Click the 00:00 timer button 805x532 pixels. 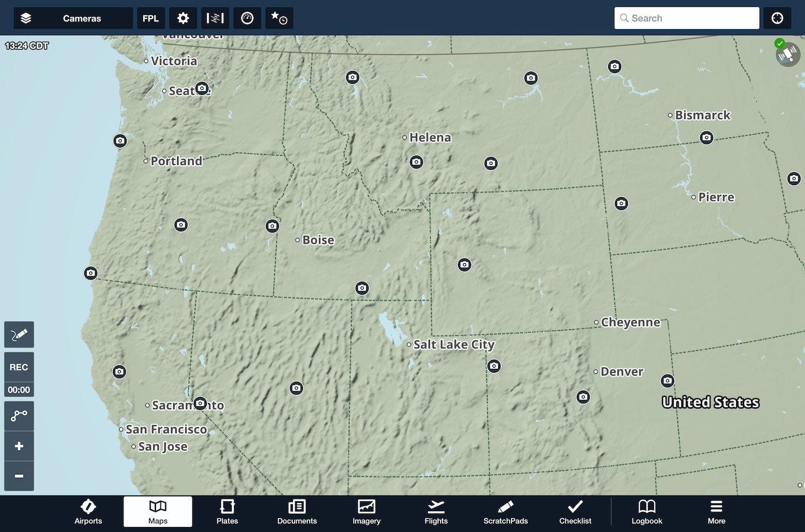click(19, 390)
